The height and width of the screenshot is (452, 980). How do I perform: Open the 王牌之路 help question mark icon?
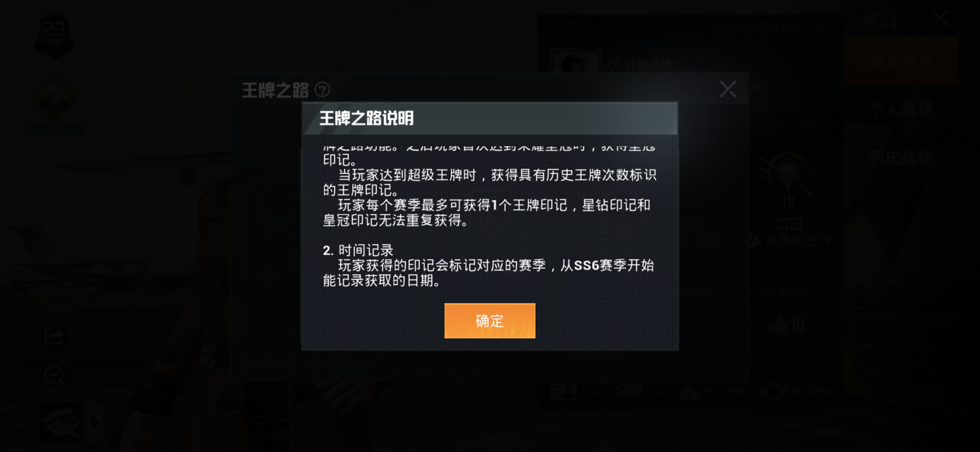click(322, 90)
